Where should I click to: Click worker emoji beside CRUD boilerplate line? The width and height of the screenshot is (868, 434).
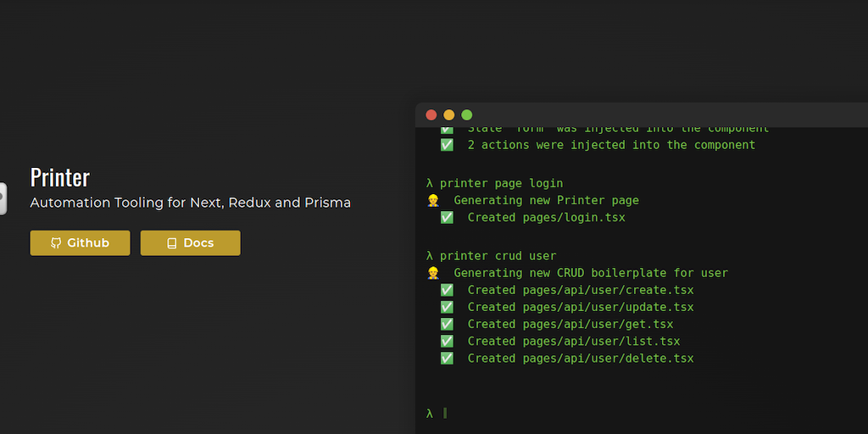433,273
